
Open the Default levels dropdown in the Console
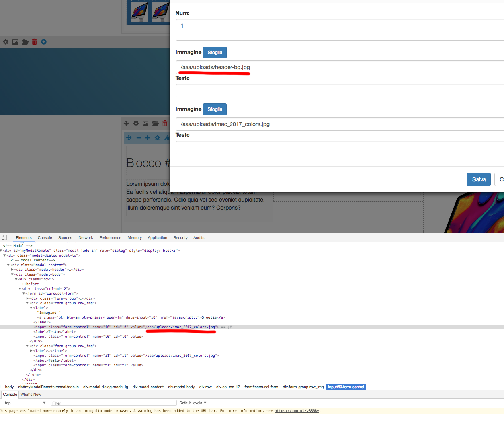(x=193, y=403)
